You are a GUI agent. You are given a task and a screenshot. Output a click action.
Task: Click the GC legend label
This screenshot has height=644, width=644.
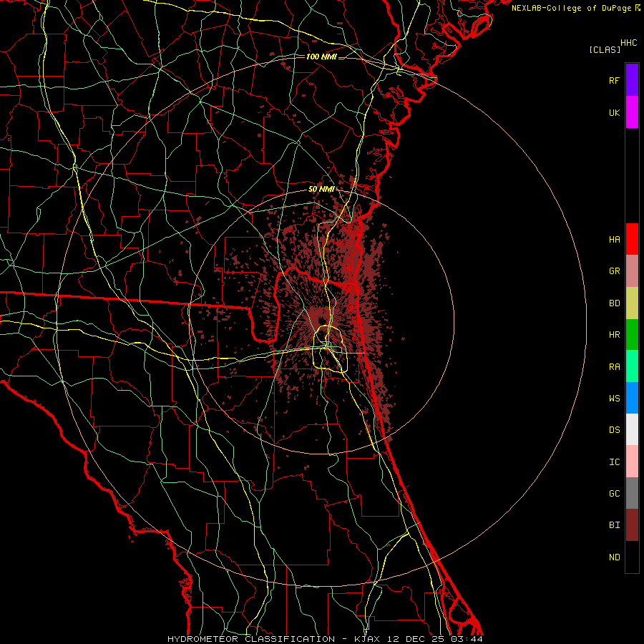pyautogui.click(x=614, y=493)
